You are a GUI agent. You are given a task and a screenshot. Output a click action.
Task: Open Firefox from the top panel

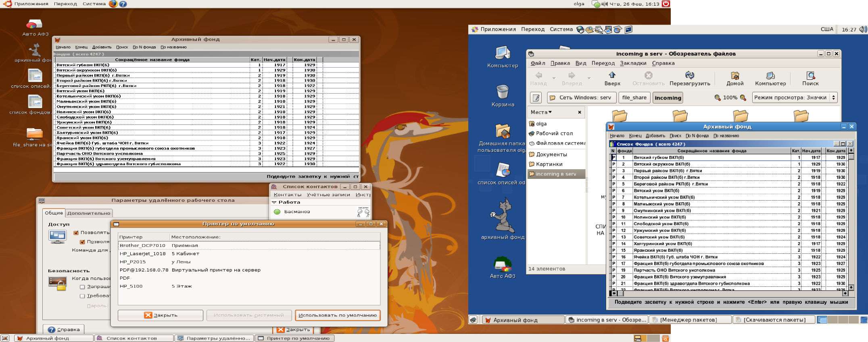(113, 4)
